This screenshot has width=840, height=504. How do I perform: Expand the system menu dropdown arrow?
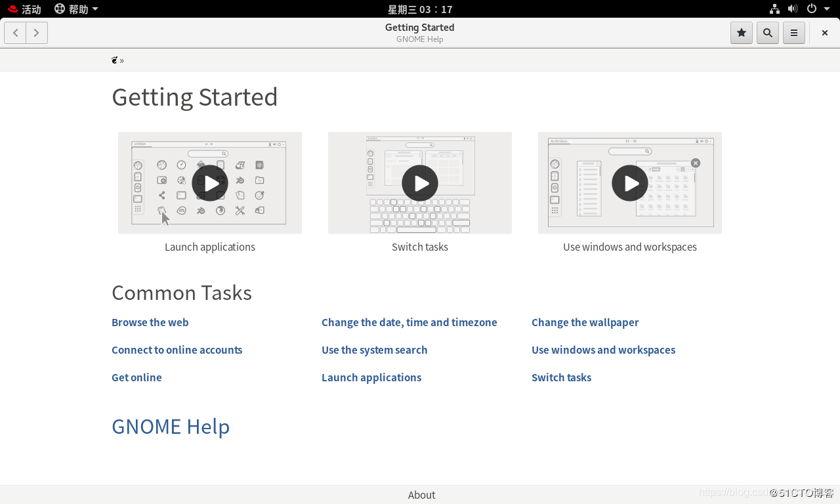tap(827, 9)
